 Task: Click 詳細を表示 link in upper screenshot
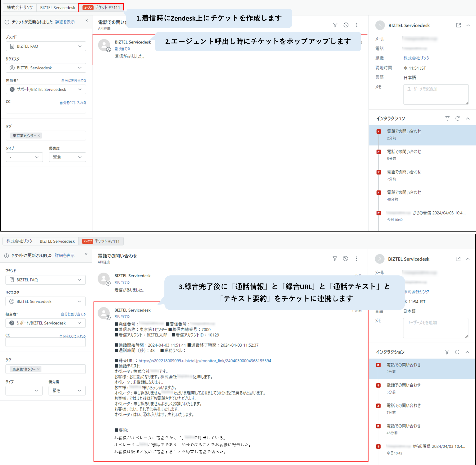tap(65, 22)
